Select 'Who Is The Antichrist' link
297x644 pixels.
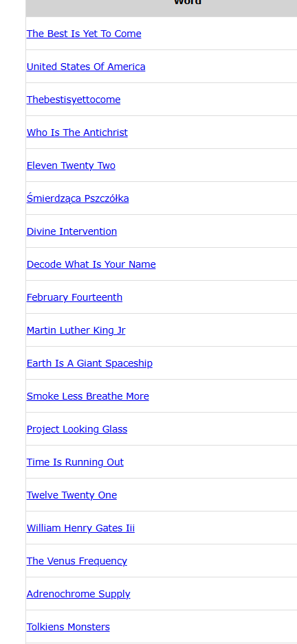[77, 133]
